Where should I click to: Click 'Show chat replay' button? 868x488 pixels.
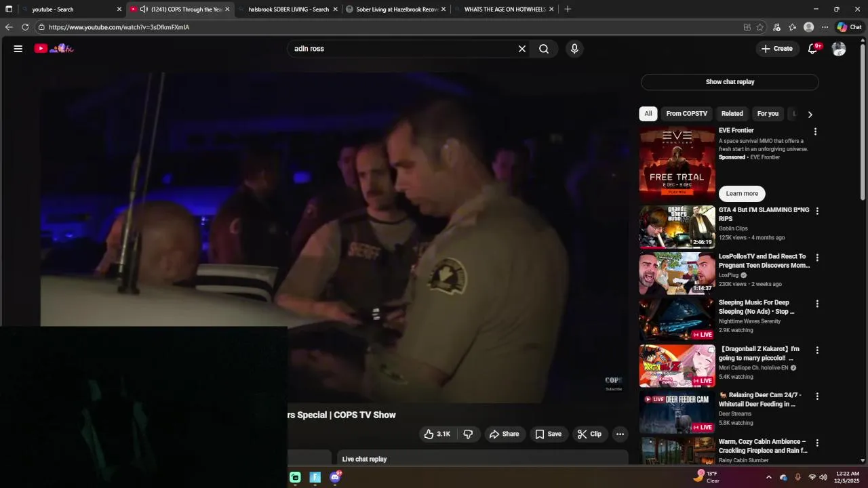730,82
